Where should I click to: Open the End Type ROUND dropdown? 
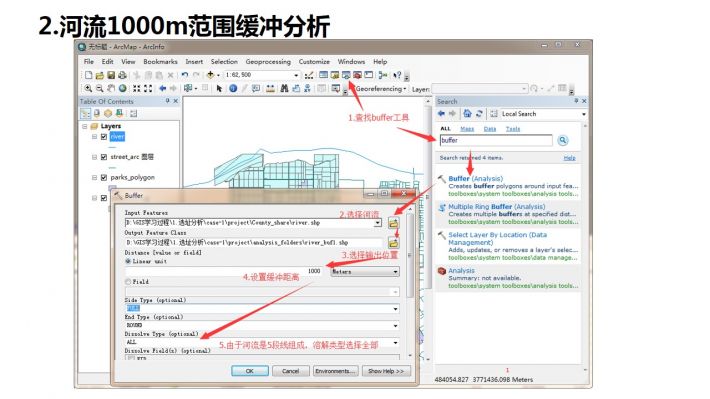point(395,326)
